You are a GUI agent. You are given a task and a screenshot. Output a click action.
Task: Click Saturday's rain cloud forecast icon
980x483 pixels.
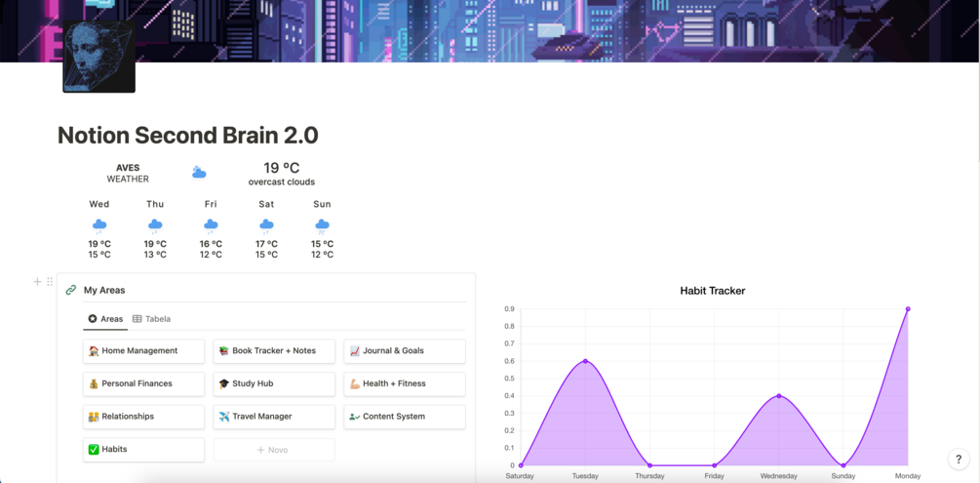pos(266,225)
